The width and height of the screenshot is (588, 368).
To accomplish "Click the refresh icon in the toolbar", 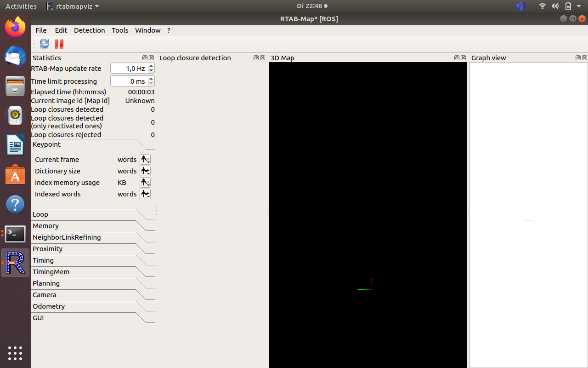I will point(44,44).
